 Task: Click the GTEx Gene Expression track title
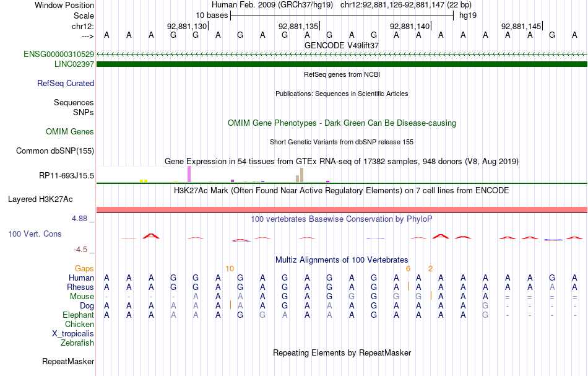[x=342, y=161]
